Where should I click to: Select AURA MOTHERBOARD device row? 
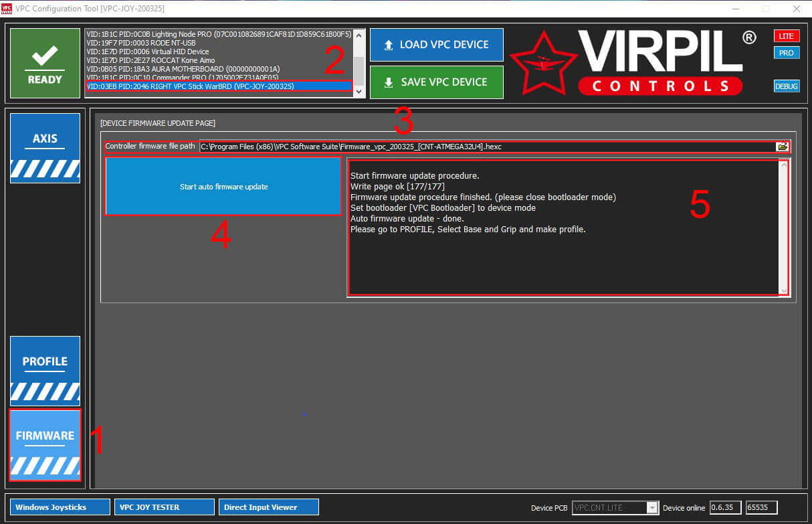(x=219, y=69)
